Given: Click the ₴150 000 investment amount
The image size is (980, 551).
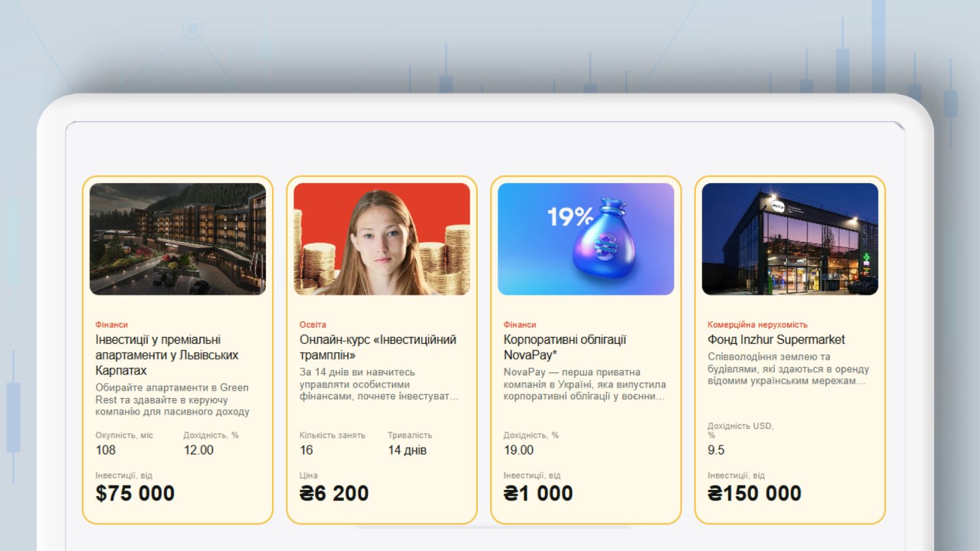Looking at the screenshot, I should point(754,493).
